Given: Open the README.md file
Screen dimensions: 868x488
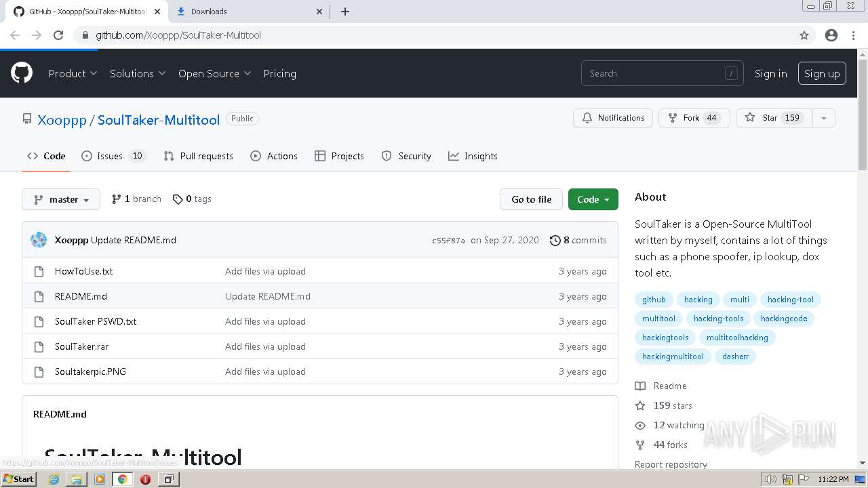Looking at the screenshot, I should pos(81,296).
